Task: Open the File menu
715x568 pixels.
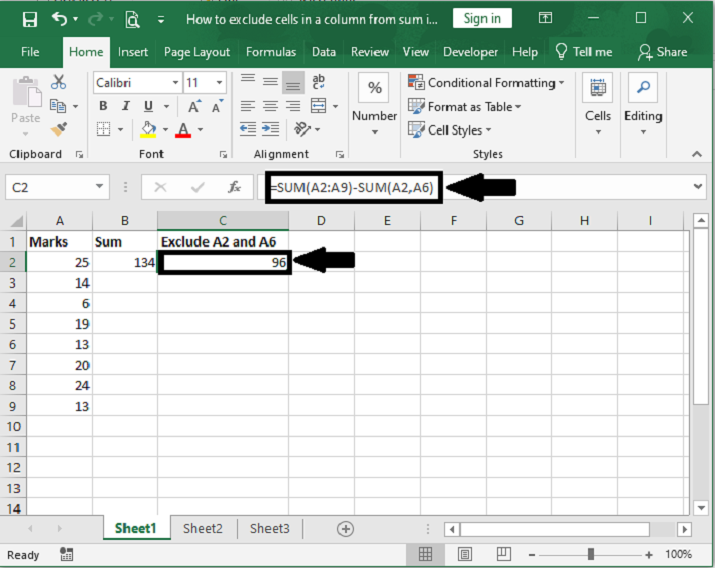Action: click(30, 52)
